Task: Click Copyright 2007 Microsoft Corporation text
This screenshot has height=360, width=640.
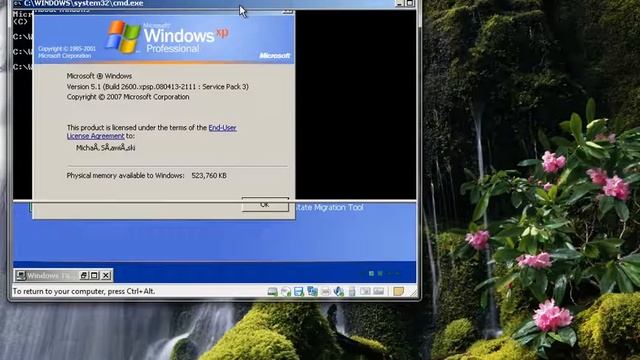Action: [x=128, y=97]
